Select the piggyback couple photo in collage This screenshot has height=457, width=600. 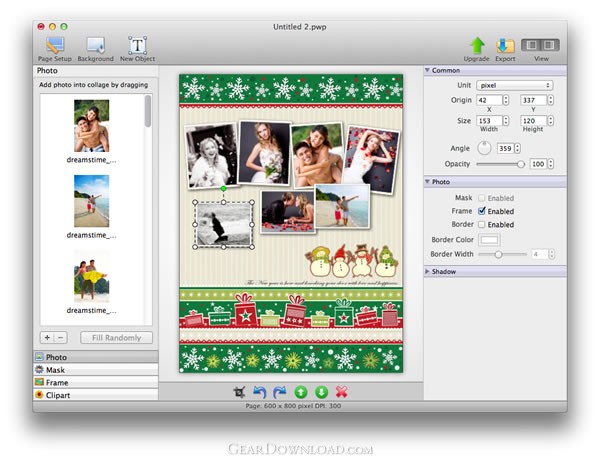(316, 155)
